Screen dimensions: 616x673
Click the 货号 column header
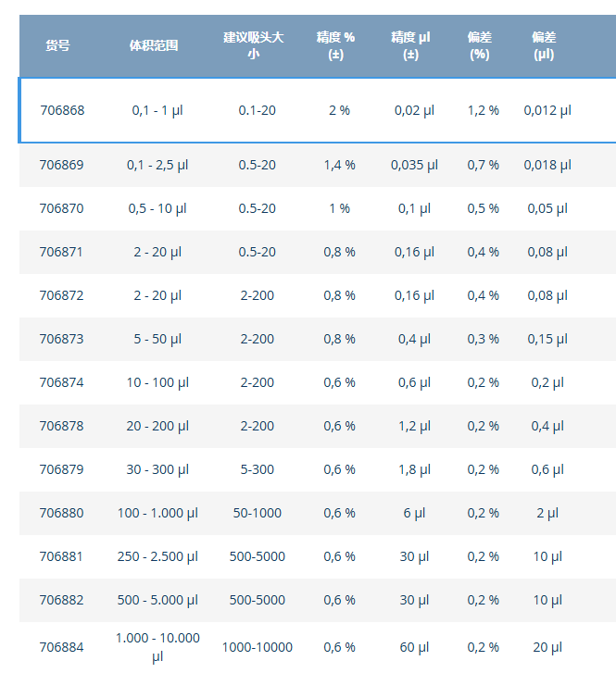[x=57, y=45]
